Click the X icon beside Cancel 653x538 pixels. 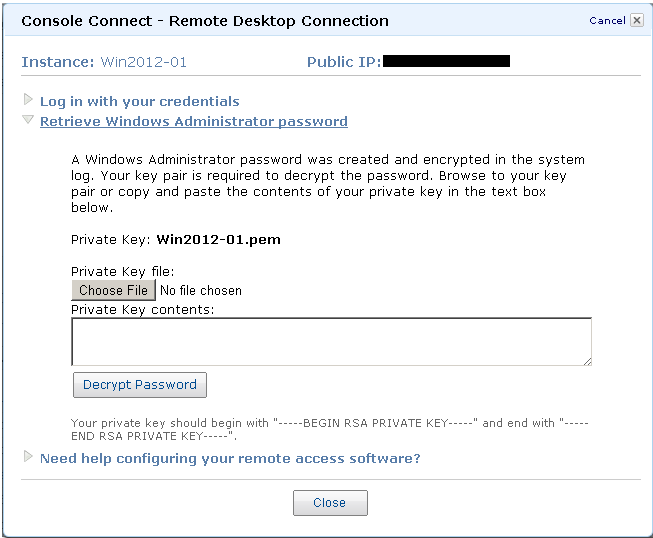pos(637,20)
